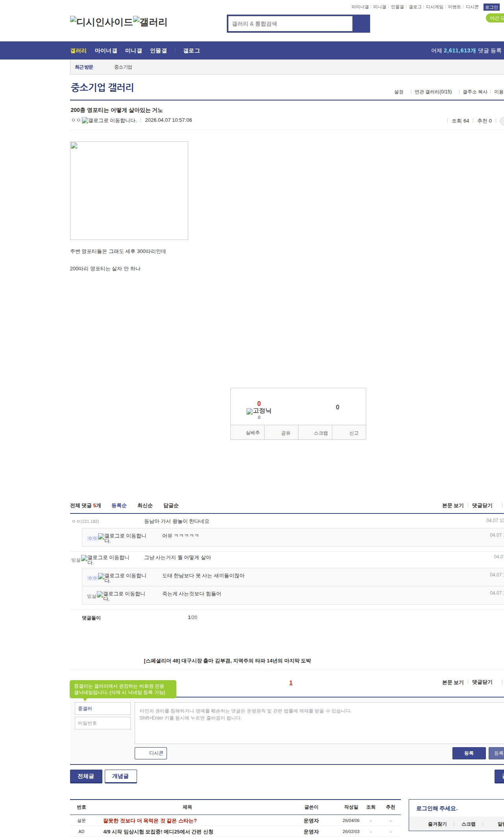Sort comments by 최신순

click(145, 506)
